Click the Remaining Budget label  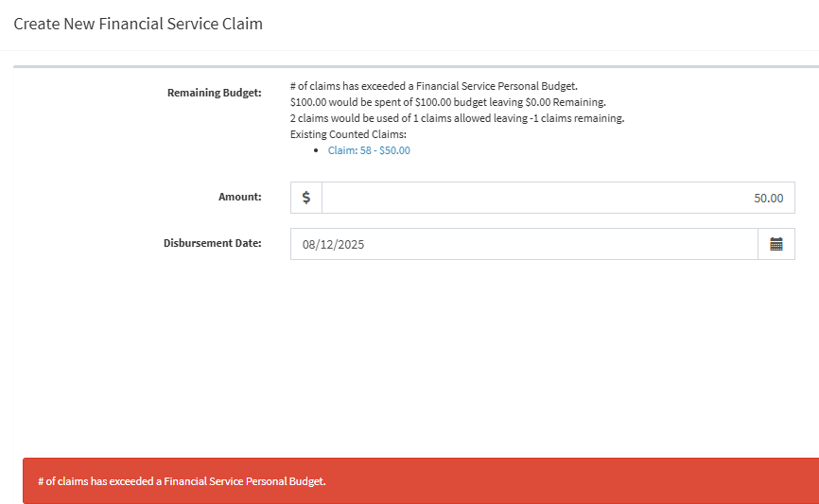[214, 93]
